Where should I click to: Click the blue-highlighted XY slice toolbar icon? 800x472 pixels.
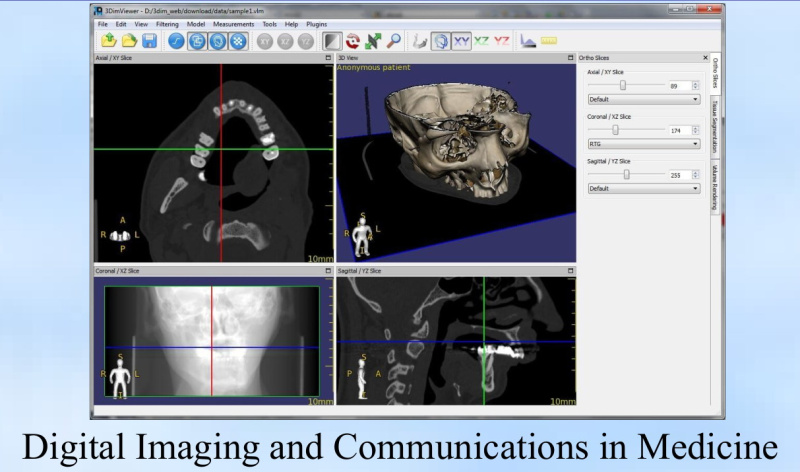pos(461,41)
